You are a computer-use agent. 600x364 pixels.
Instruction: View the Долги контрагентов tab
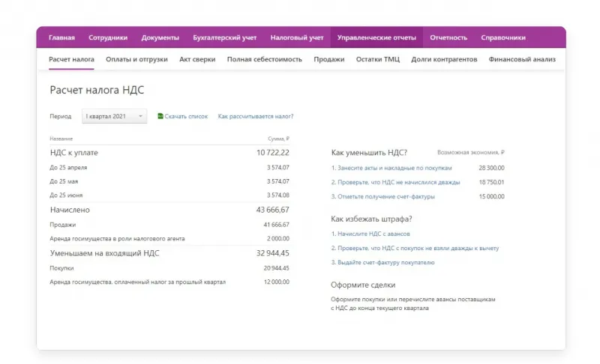pyautogui.click(x=444, y=59)
